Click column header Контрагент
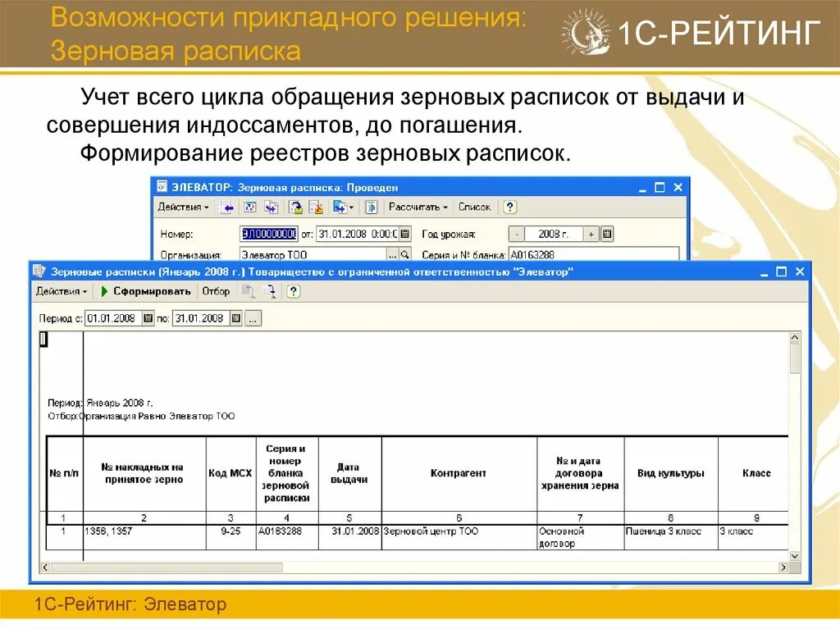The image size is (840, 629). point(458,473)
